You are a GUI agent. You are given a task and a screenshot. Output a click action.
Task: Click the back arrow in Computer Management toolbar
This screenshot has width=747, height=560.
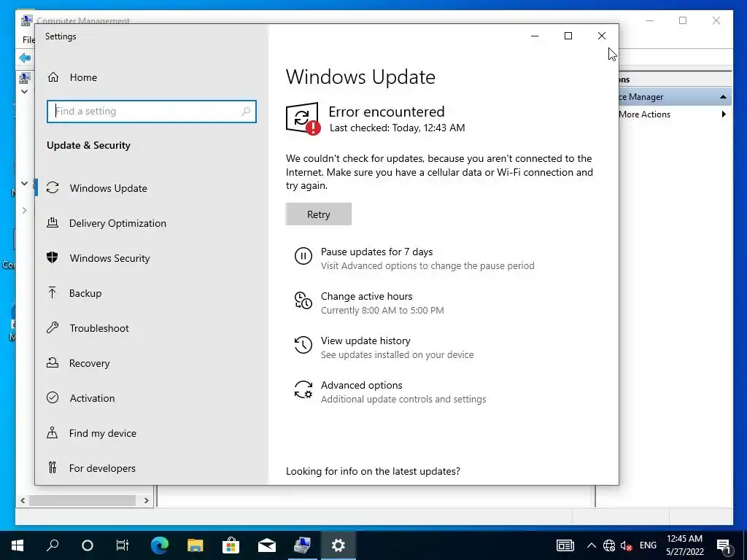25,58
